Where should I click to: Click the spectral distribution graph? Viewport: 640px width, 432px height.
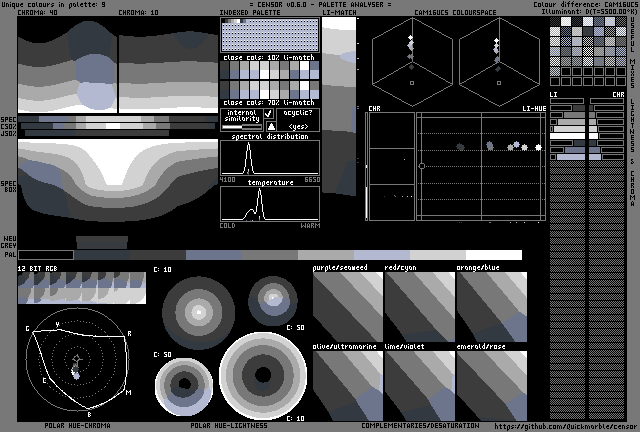click(270, 159)
